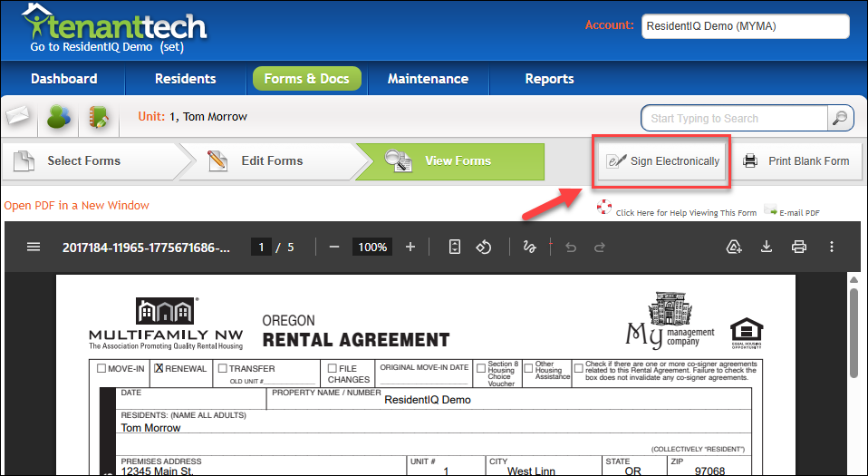Select the PDF draw annotation tool
Screen dimensions: 868x476
tap(529, 247)
